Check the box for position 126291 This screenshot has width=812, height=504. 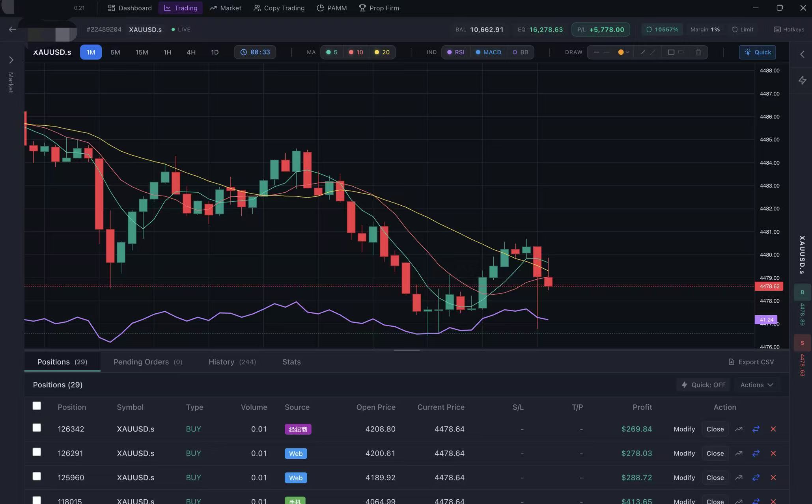pos(37,452)
